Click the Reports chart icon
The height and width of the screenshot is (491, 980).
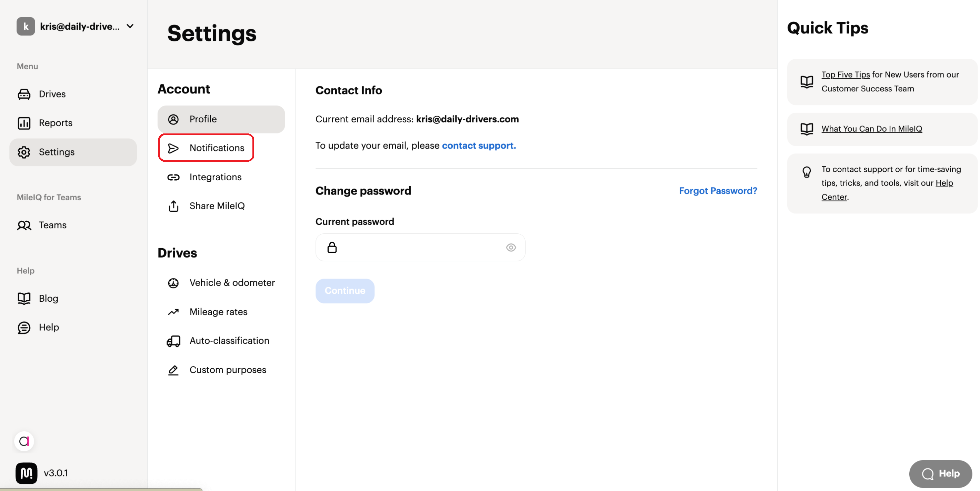click(24, 123)
